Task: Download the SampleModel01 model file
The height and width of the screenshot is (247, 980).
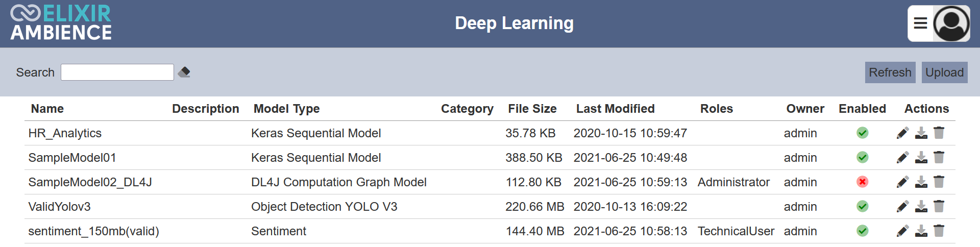Action: pyautogui.click(x=921, y=158)
